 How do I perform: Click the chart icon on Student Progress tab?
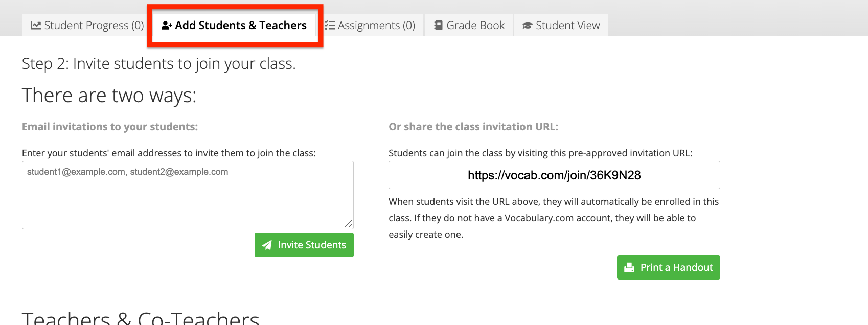pos(35,25)
